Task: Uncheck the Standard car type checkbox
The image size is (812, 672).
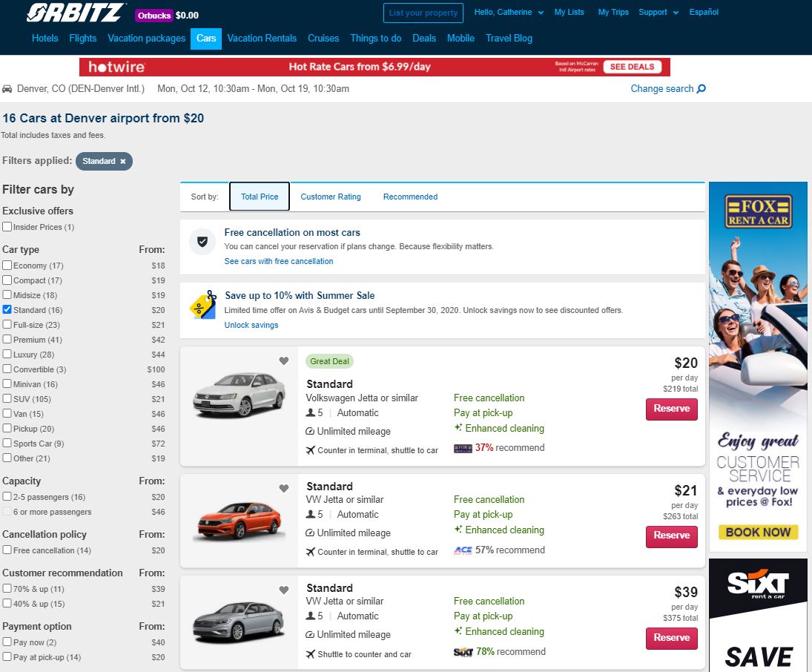Action: 7,309
